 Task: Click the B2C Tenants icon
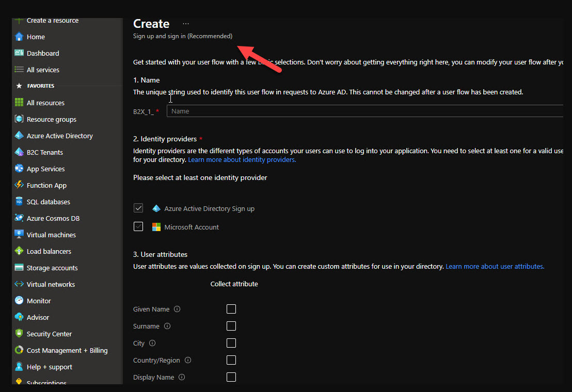click(19, 152)
